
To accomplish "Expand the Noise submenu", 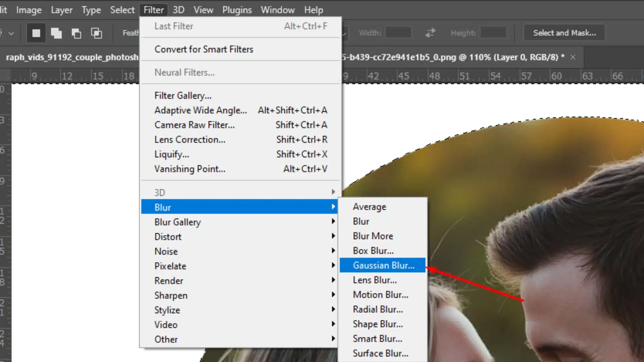I will [239, 251].
